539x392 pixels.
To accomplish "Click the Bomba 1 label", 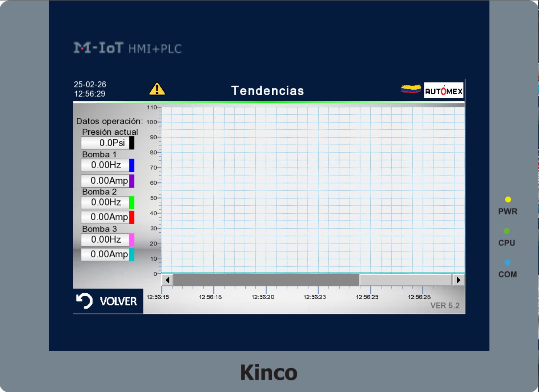I will click(x=99, y=154).
